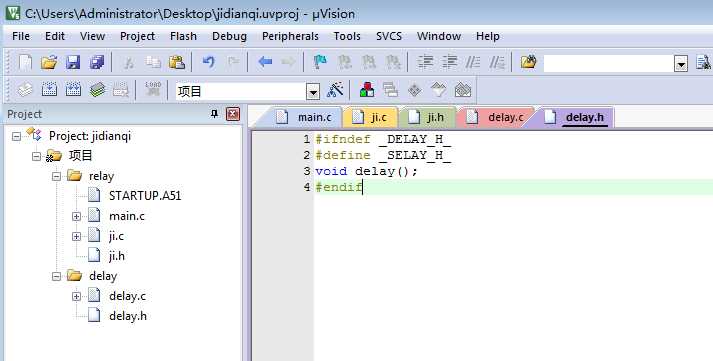Open the View menu
The height and width of the screenshot is (361, 713).
[92, 36]
